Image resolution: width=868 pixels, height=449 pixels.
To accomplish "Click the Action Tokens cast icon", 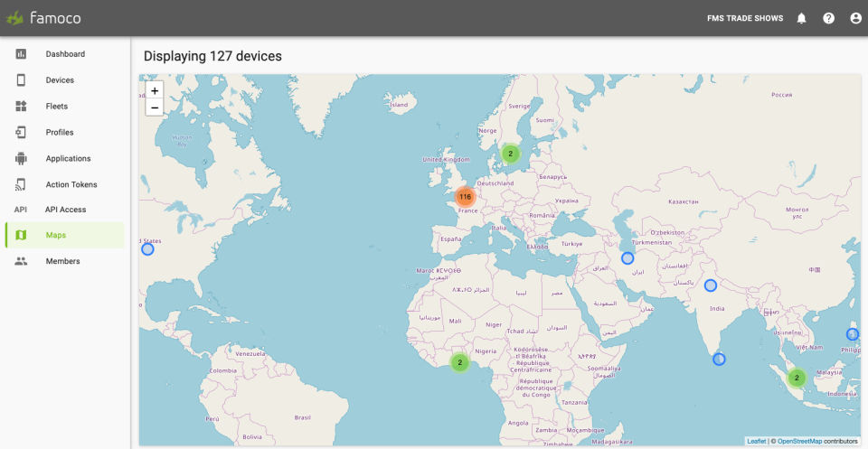I will coord(21,184).
